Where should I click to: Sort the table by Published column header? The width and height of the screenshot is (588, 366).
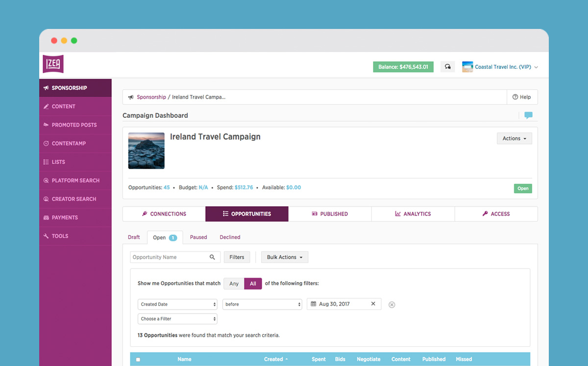click(434, 359)
